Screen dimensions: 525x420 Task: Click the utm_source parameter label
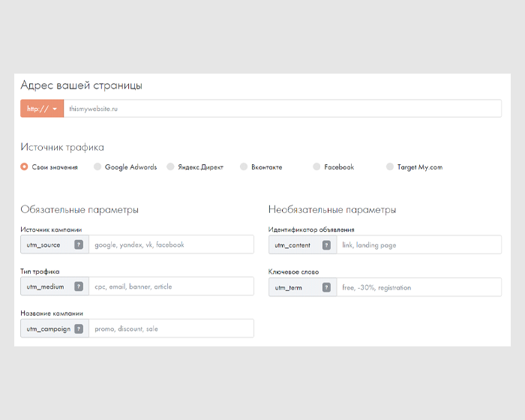(43, 245)
